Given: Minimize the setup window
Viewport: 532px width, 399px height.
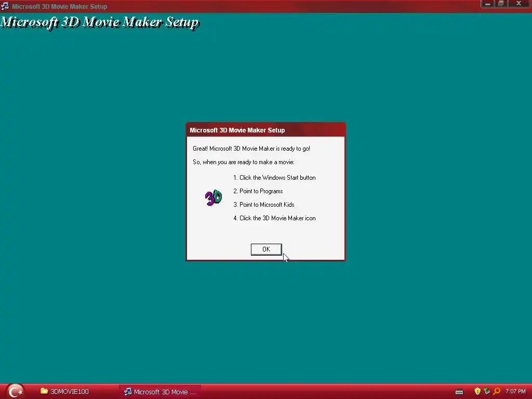Looking at the screenshot, I should [x=487, y=4].
